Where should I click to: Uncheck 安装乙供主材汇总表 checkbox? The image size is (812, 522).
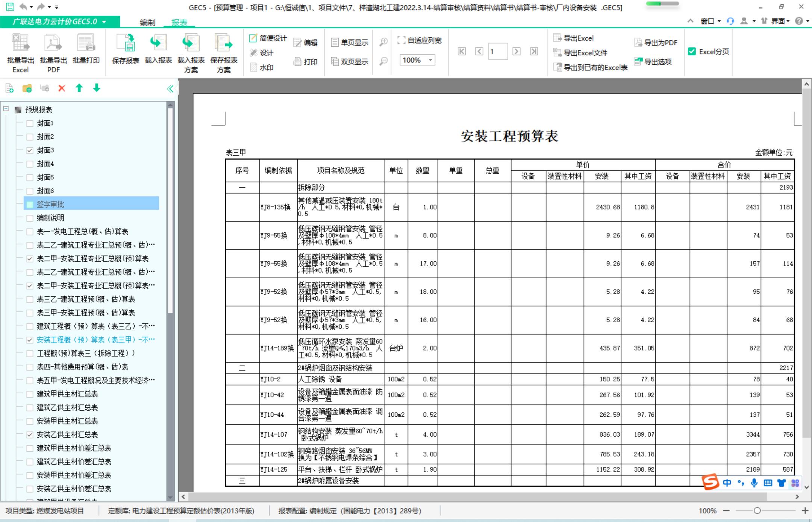pyautogui.click(x=30, y=435)
